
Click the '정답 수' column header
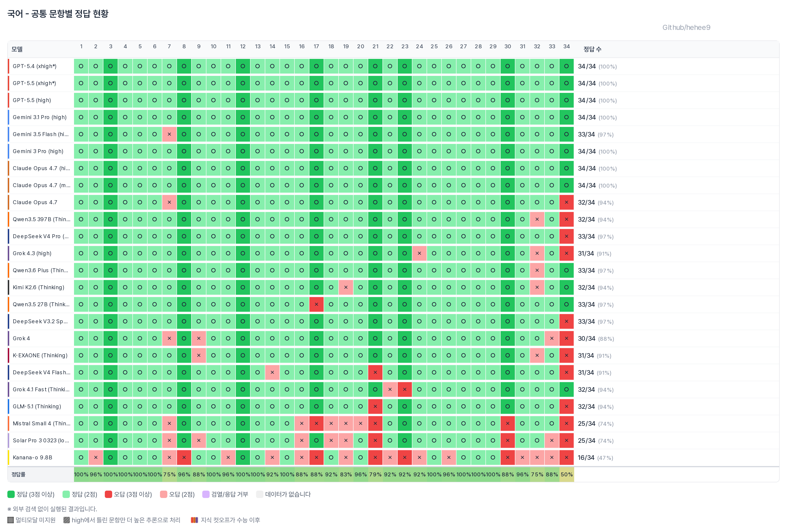tap(592, 49)
